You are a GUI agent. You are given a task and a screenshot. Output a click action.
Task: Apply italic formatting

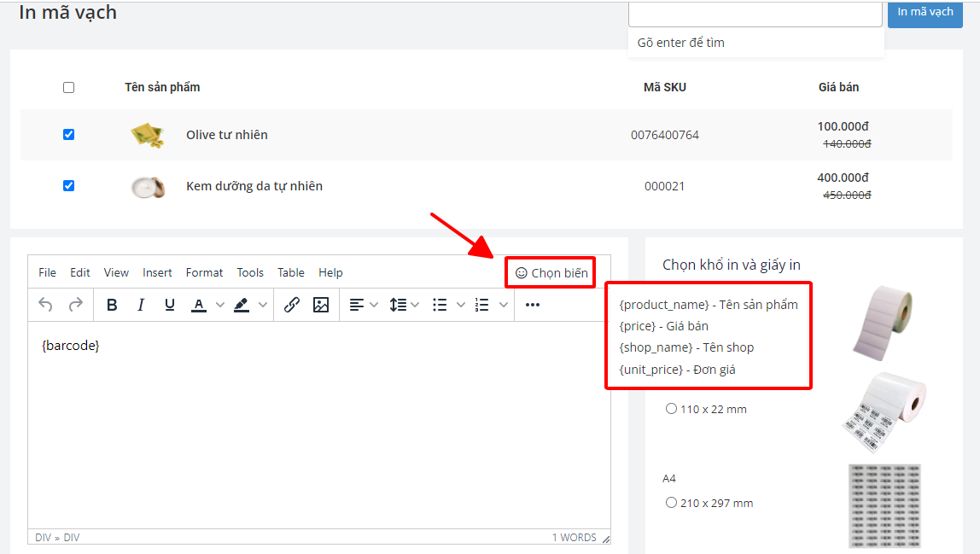141,305
